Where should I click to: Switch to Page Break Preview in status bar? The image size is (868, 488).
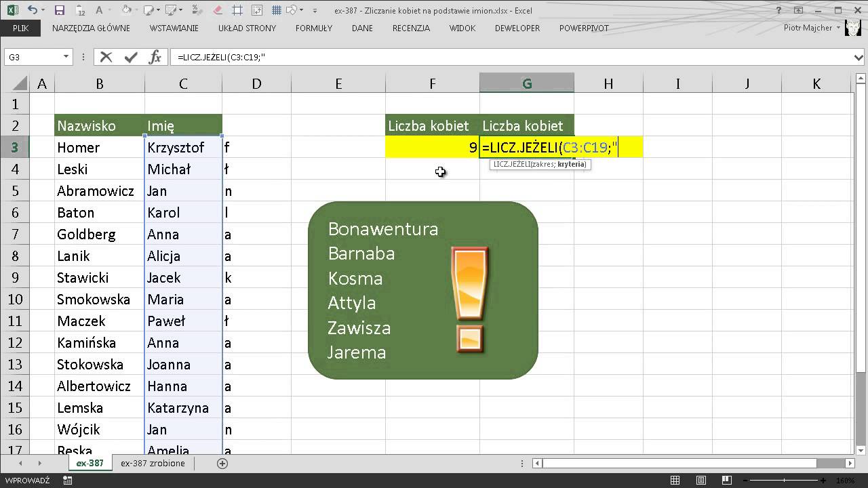click(x=726, y=481)
